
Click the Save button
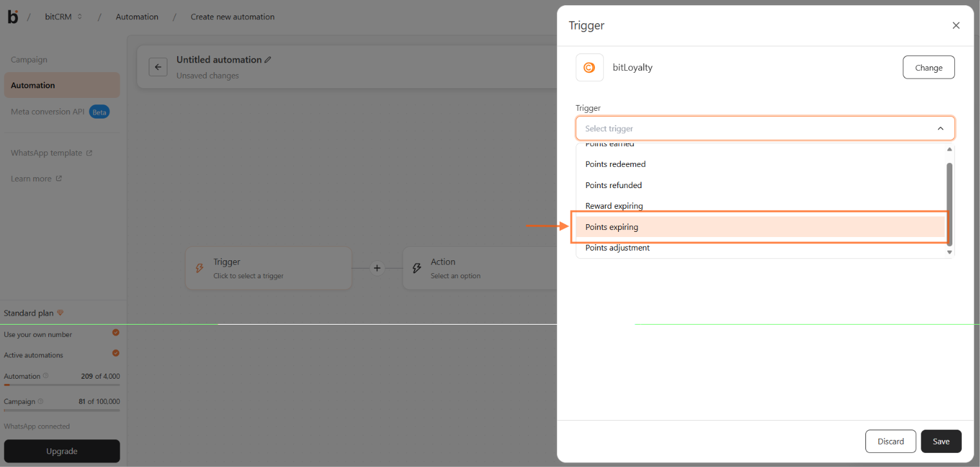pyautogui.click(x=941, y=441)
